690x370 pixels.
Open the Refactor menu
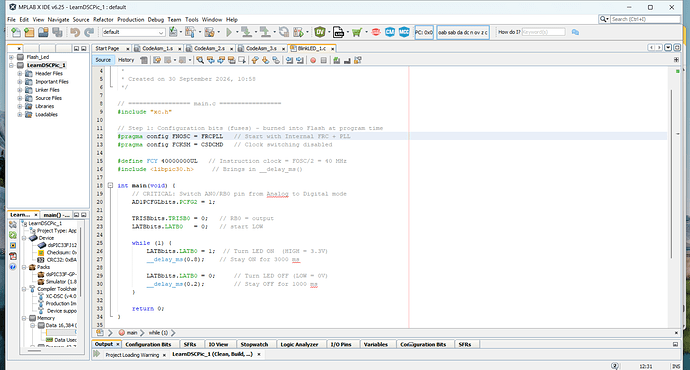(103, 20)
